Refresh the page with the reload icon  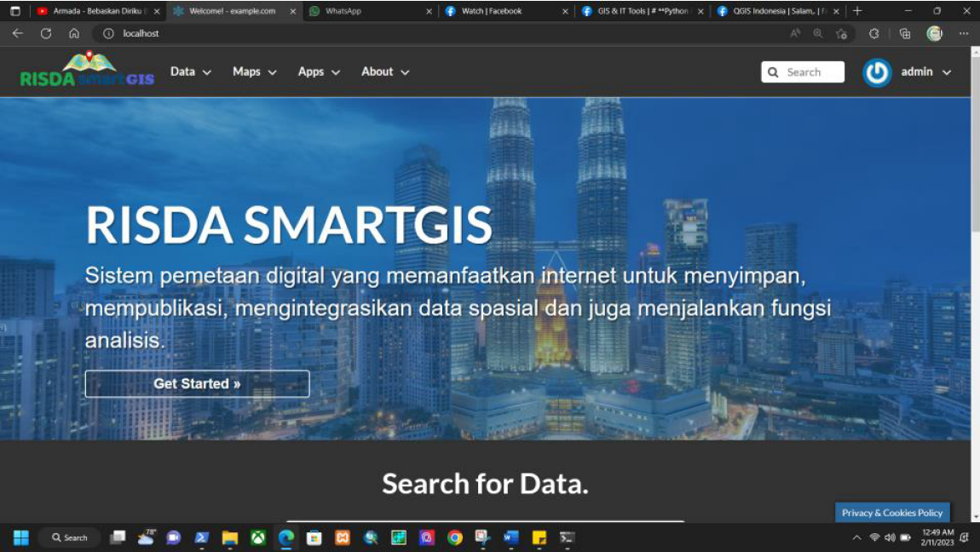46,34
